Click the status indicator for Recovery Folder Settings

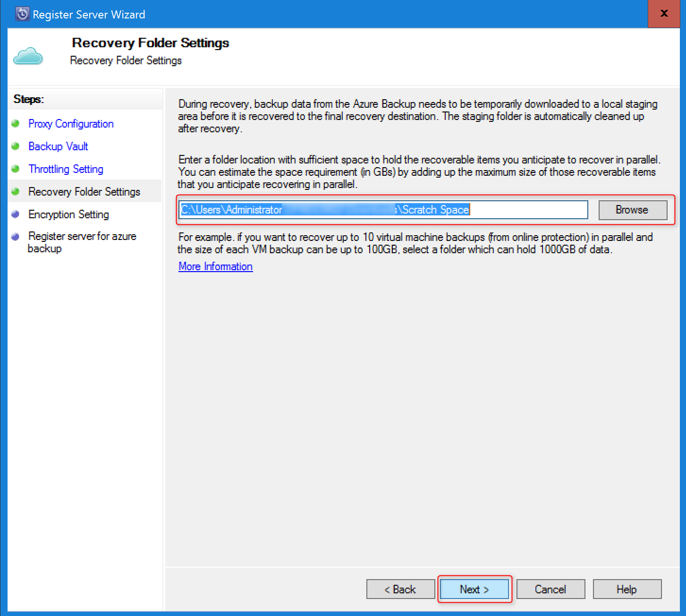pyautogui.click(x=16, y=191)
